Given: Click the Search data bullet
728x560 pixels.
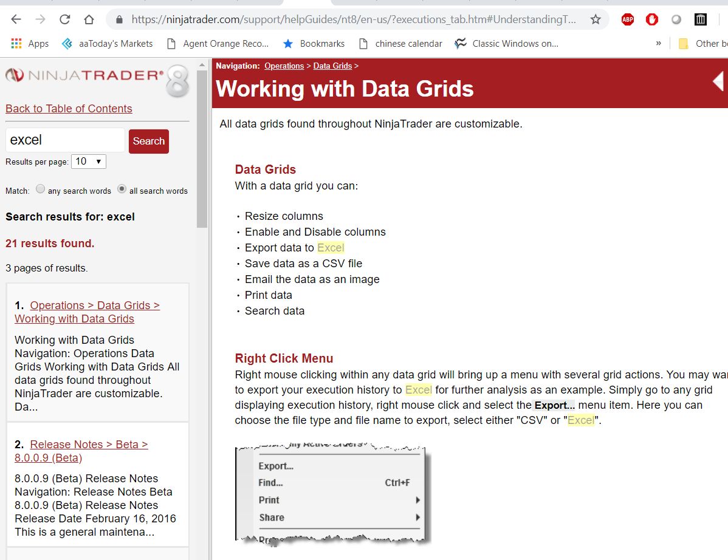Looking at the screenshot, I should (x=275, y=311).
